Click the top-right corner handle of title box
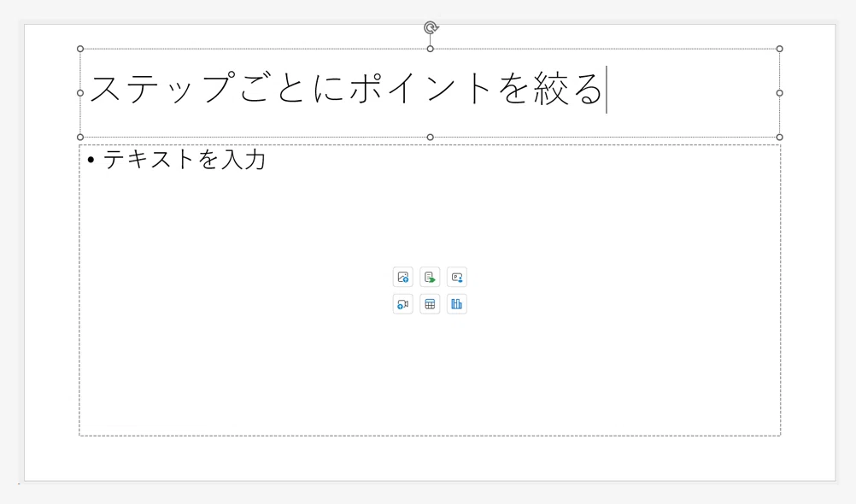This screenshot has height=504, width=856. click(x=780, y=50)
